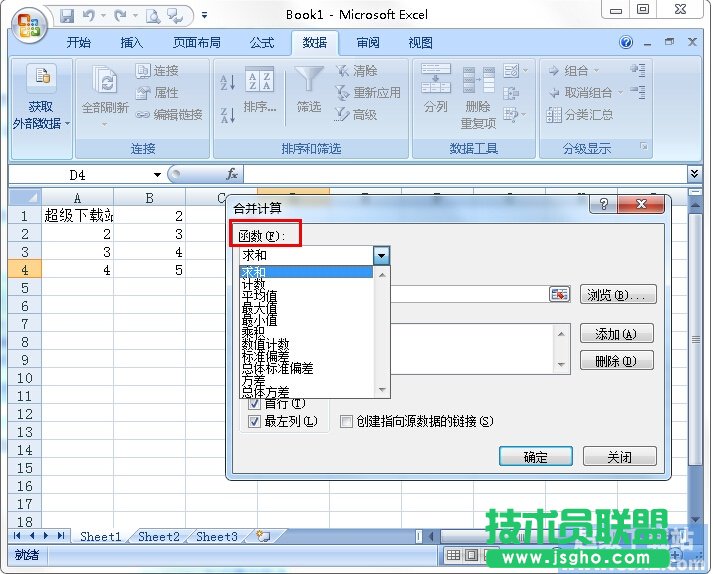Click the Save icon in quick access toolbar
Viewport: 713px width, 574px height.
point(67,16)
